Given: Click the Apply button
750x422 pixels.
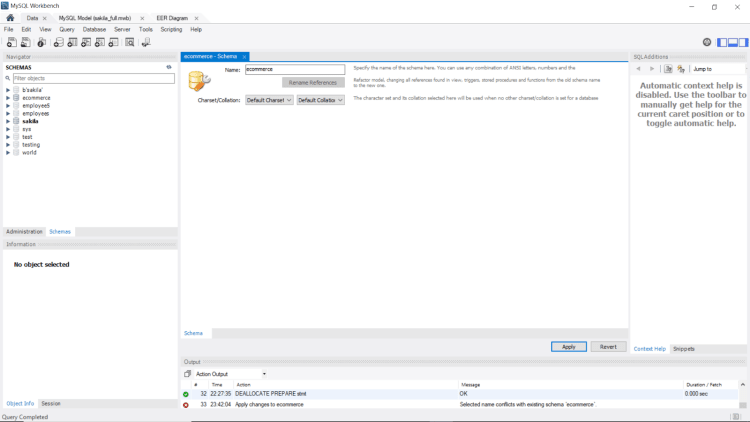Looking at the screenshot, I should tap(569, 347).
